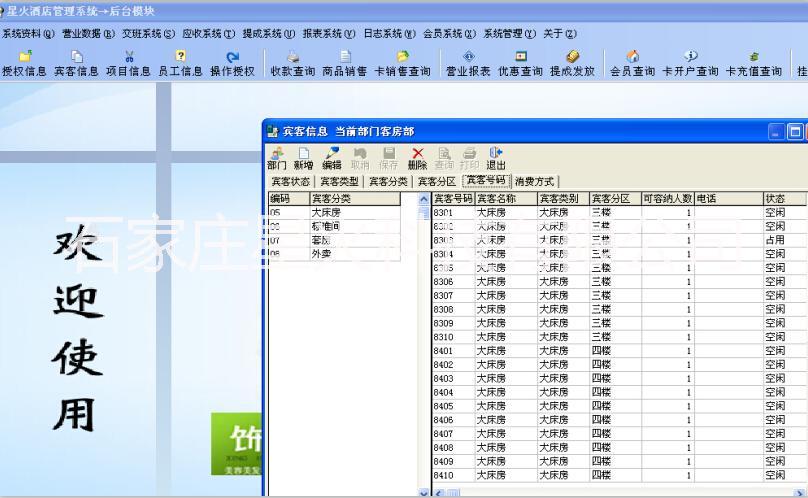Click the 电话 column header
This screenshot has height=498, width=808.
(x=729, y=198)
